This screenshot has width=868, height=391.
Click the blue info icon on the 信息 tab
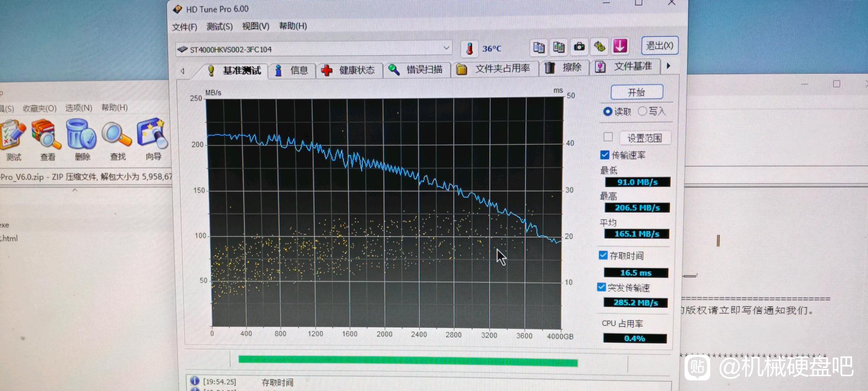point(279,71)
